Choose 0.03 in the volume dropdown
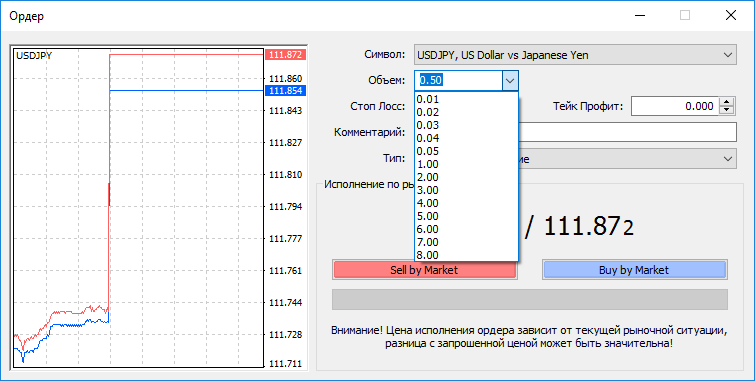The height and width of the screenshot is (381, 755). point(466,126)
